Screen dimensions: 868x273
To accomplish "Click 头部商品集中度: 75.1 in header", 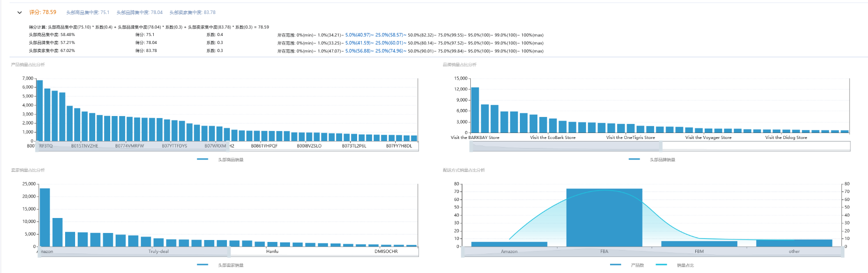I will (88, 12).
